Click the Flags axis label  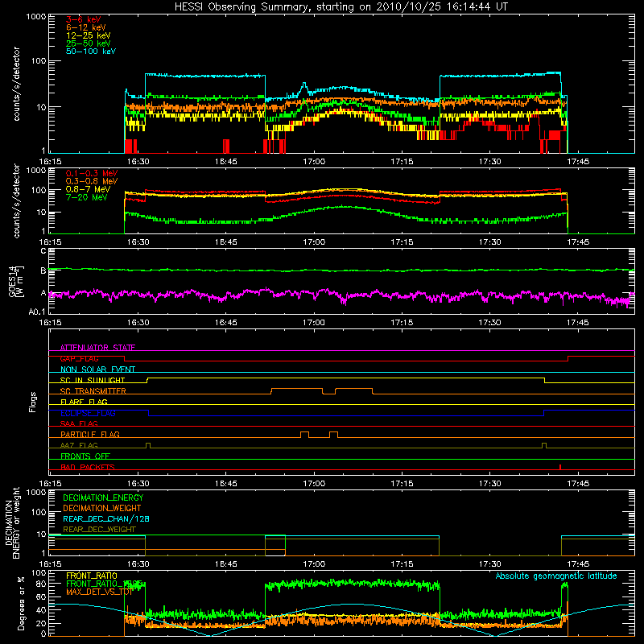click(x=33, y=402)
